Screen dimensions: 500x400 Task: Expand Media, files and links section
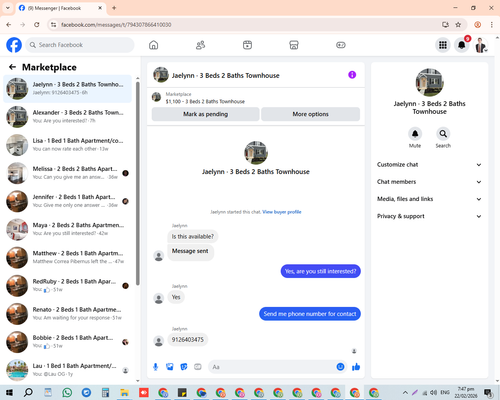coord(429,199)
